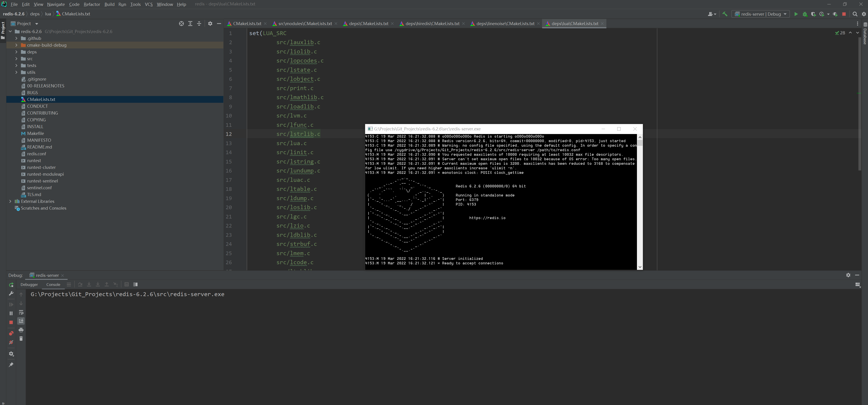Click scrollbar thumb in redis-server.exe window
The width and height of the screenshot is (868, 405).
point(639,143)
